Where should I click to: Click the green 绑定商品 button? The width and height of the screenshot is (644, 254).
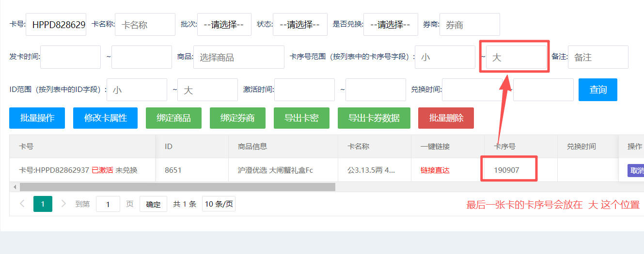coord(173,118)
